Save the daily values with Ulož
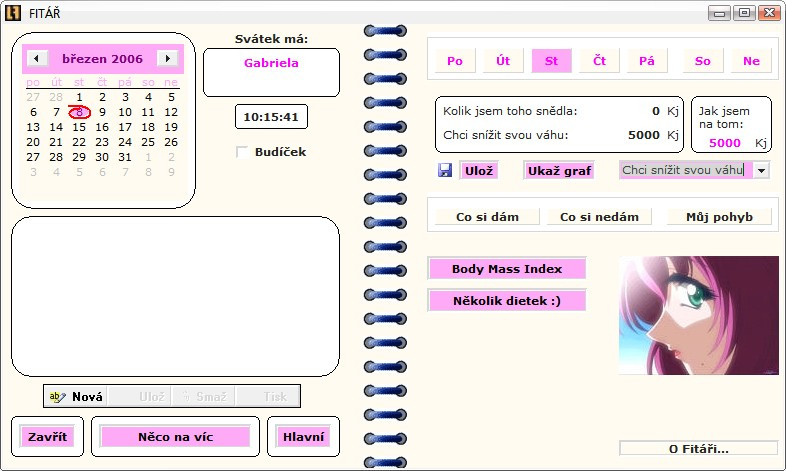 click(x=479, y=171)
